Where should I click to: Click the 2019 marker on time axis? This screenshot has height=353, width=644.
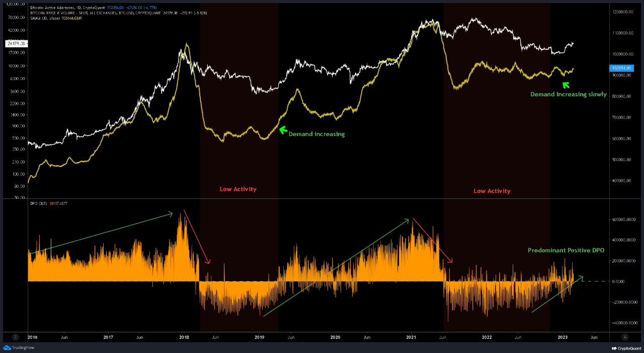260,337
